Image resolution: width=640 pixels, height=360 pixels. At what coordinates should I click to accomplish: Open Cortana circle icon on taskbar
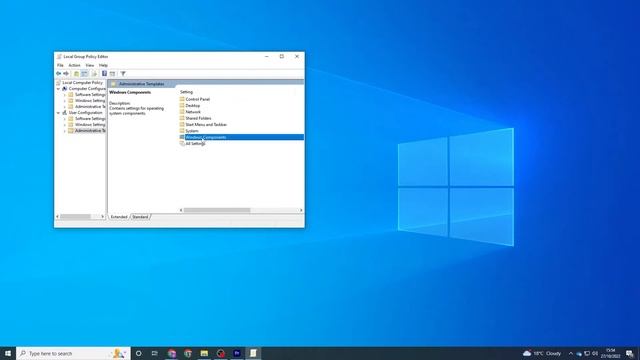[139, 353]
